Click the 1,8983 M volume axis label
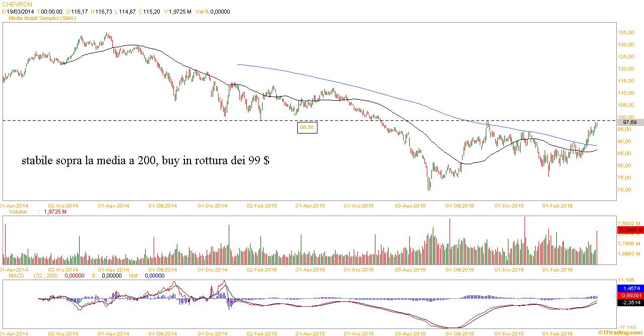 (x=628, y=254)
